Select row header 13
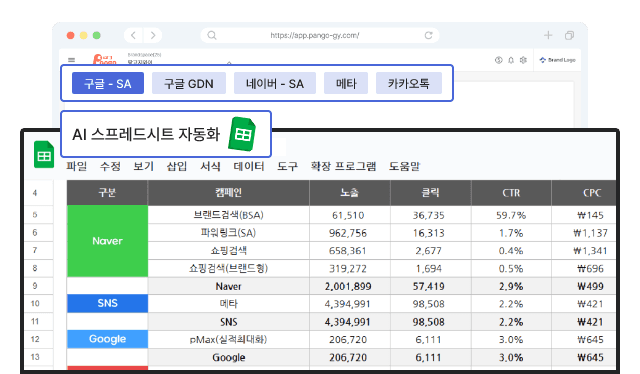This screenshot has width=640, height=374. tap(39, 357)
